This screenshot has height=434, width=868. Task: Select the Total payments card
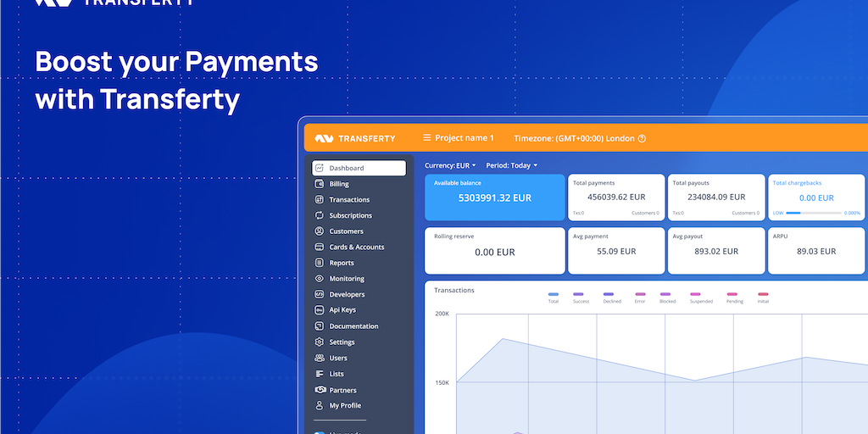click(616, 198)
